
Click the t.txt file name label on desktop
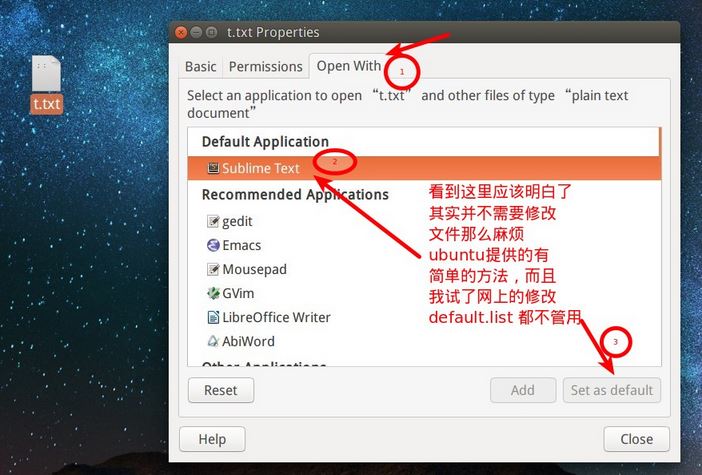(47, 104)
